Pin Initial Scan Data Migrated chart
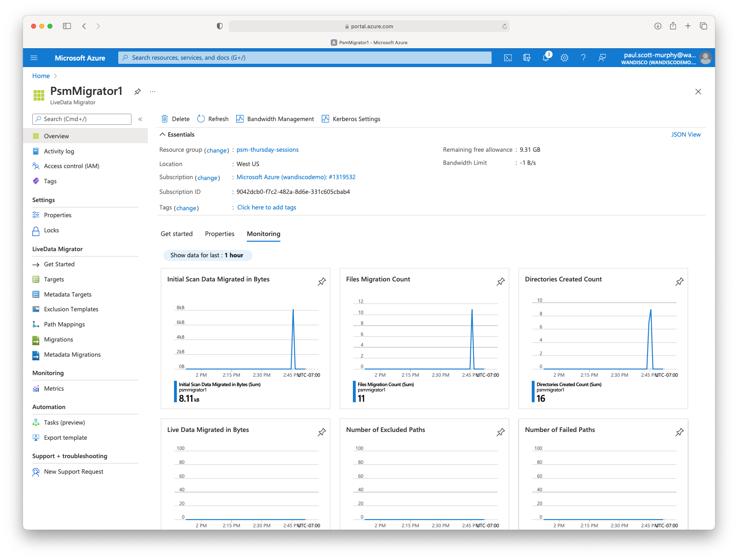 (322, 281)
